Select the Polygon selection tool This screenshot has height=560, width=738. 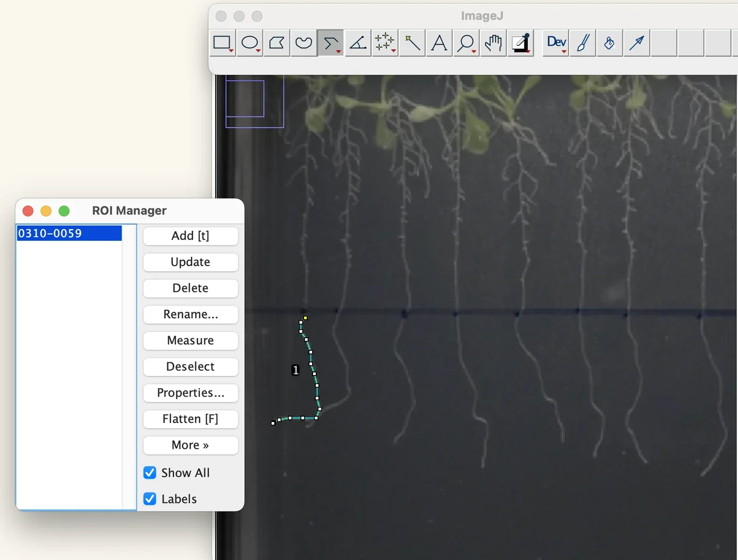point(277,43)
